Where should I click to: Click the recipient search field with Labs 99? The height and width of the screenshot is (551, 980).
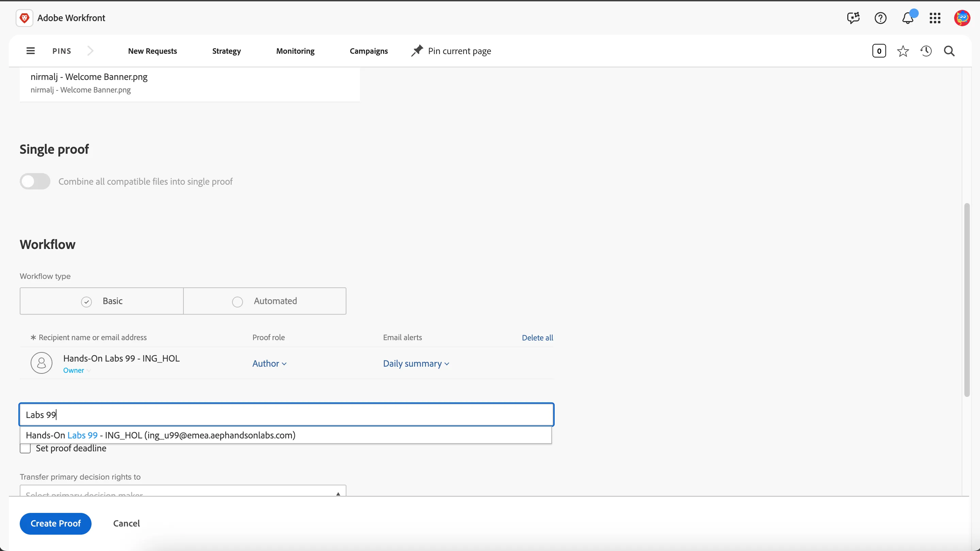(x=287, y=415)
